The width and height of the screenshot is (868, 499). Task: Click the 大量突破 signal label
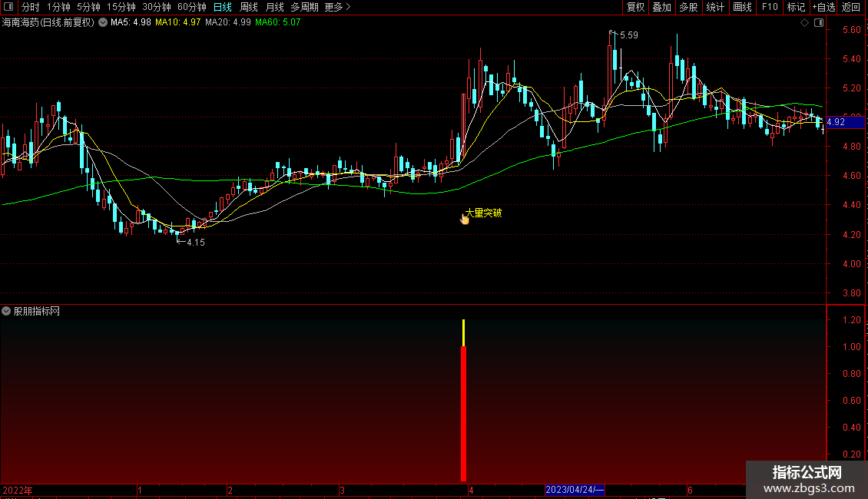[484, 213]
